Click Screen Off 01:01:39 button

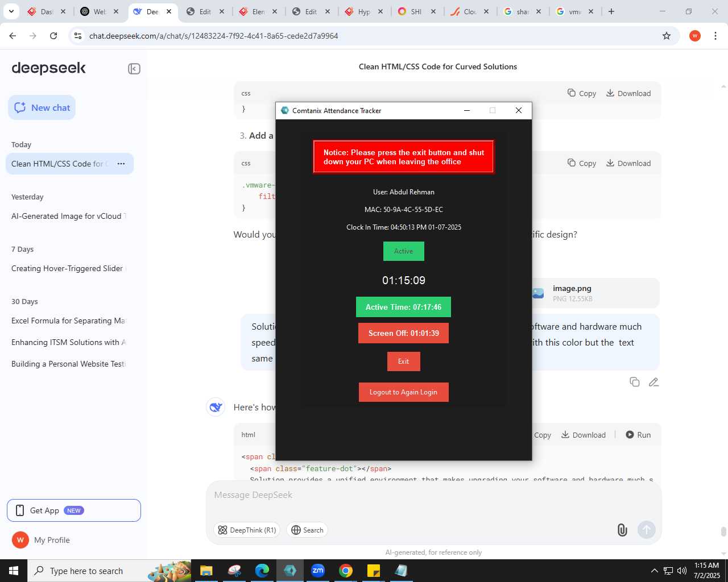pos(403,333)
